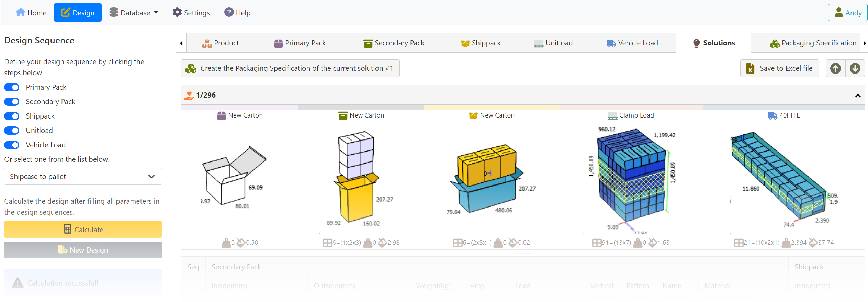The height and width of the screenshot is (302, 868).
Task: Expand the Database menu
Action: 134,13
